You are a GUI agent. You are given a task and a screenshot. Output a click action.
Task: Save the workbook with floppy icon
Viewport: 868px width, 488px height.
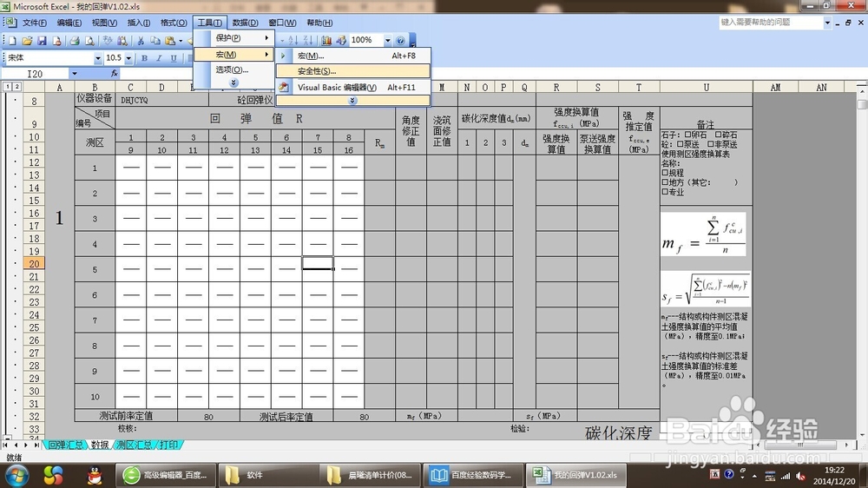coord(42,41)
